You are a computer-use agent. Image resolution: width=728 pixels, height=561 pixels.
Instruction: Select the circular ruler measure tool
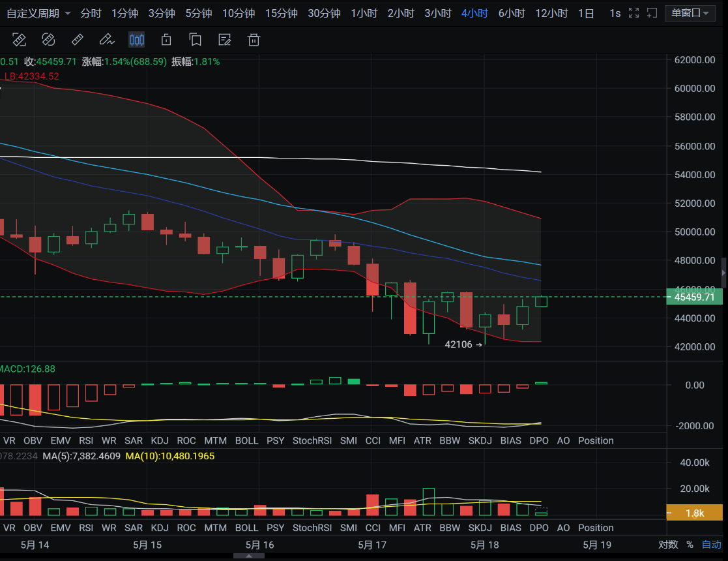coord(48,40)
